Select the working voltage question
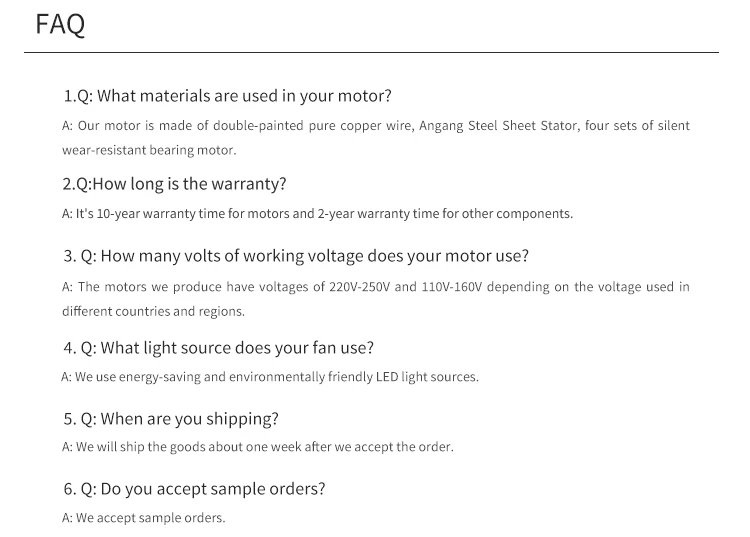 (296, 256)
